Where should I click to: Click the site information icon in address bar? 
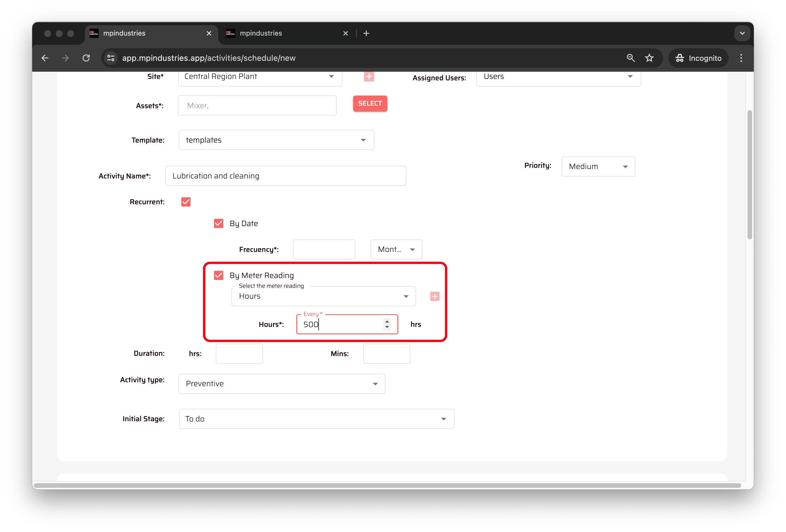[111, 58]
